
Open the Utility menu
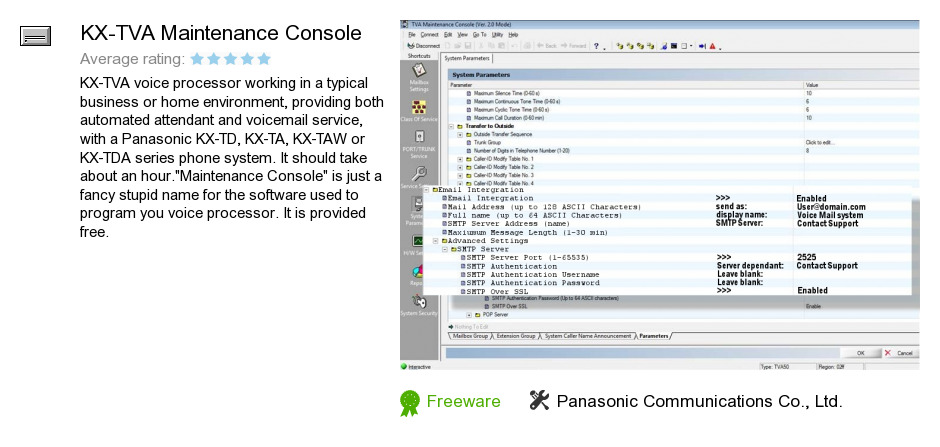click(498, 35)
